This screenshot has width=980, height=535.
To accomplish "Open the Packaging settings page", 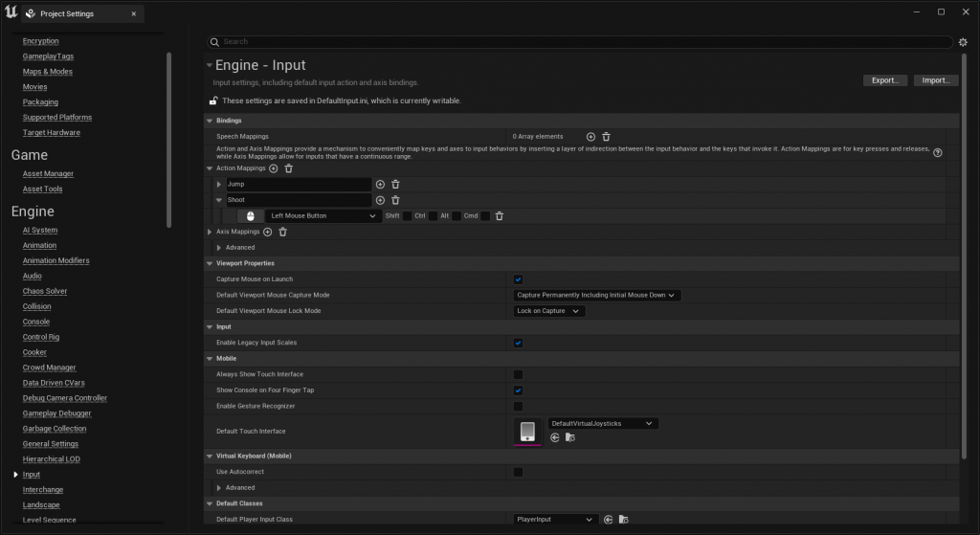I will pyautogui.click(x=40, y=101).
